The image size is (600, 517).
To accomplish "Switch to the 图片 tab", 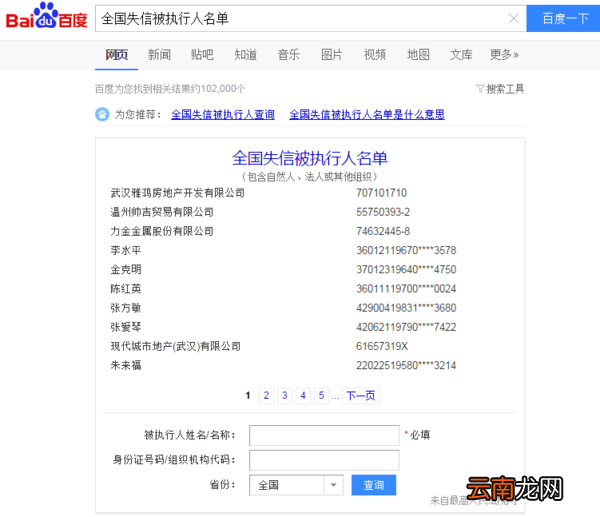I will coord(331,55).
